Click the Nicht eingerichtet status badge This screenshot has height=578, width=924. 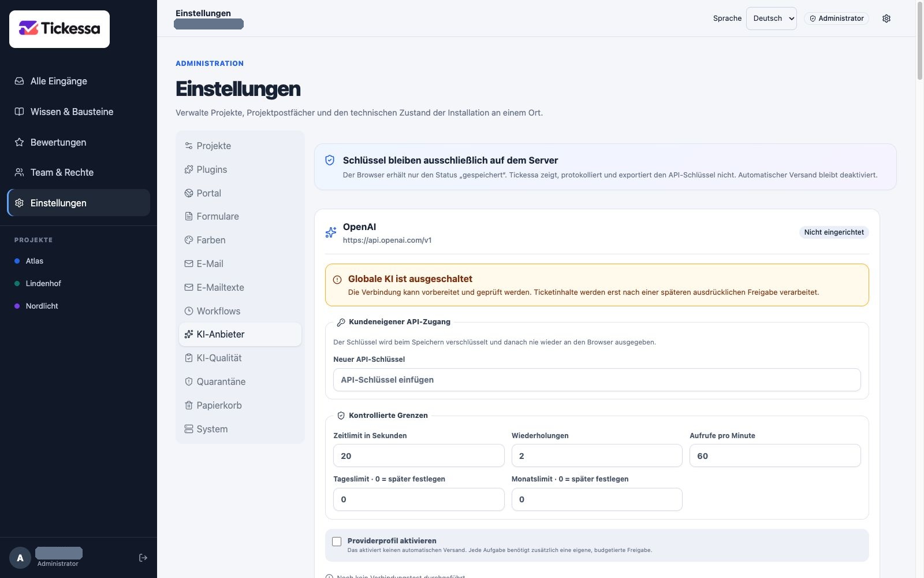pyautogui.click(x=834, y=232)
